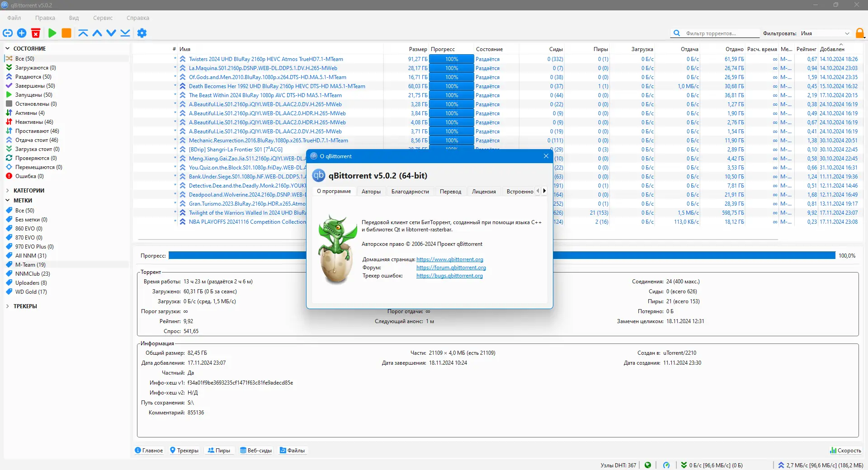Open settings with the blue gear icon
This screenshot has width=868, height=470.
pyautogui.click(x=142, y=33)
